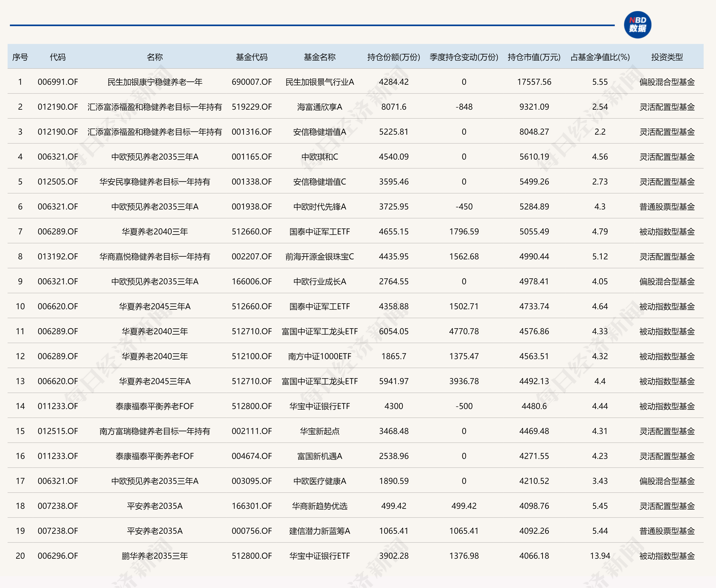Select holding shares 4540.09
716x588 pixels.
pos(394,157)
